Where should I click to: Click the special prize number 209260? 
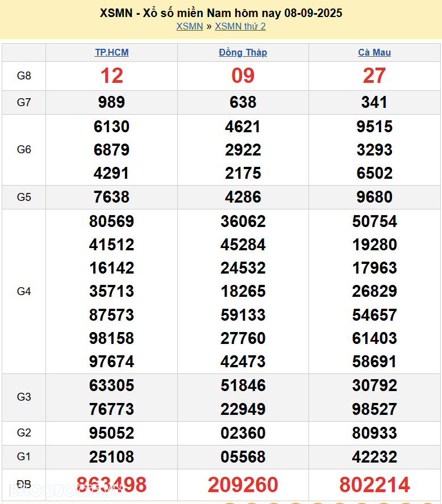pyautogui.click(x=243, y=485)
